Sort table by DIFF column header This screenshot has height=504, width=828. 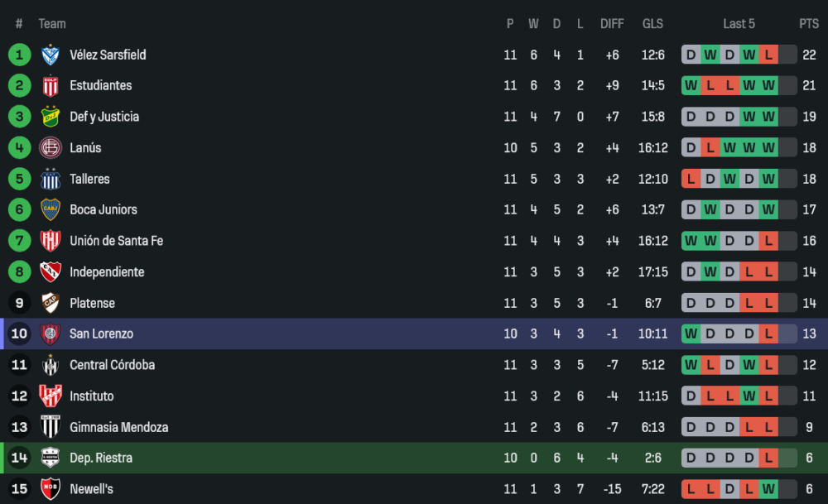(x=612, y=24)
